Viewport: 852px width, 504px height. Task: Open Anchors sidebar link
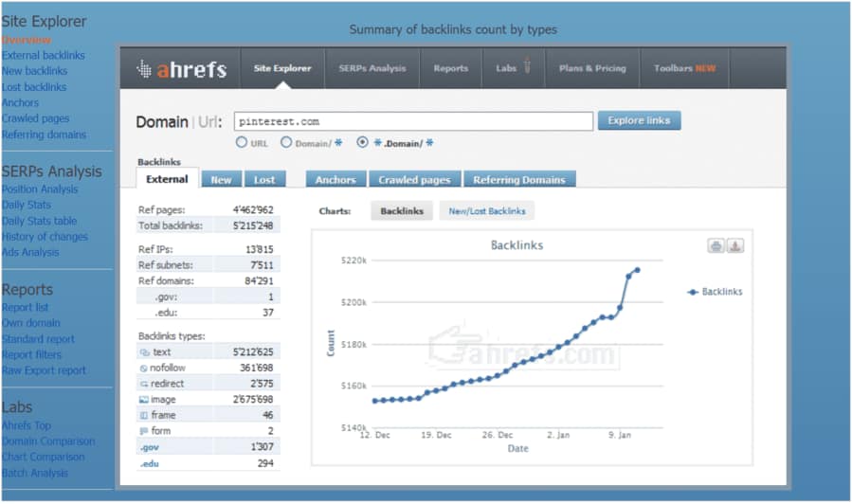20,102
